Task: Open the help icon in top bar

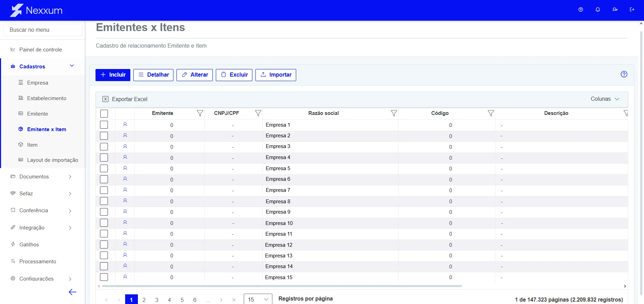Action: tap(581, 10)
